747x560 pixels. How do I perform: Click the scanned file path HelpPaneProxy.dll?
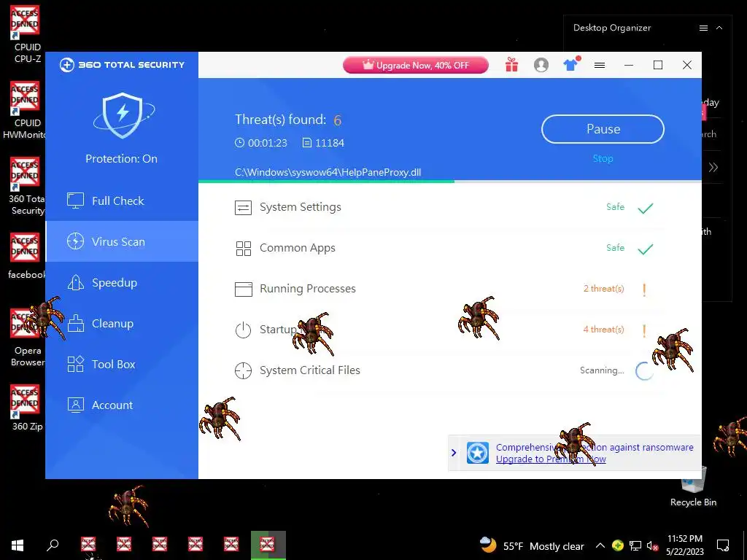(328, 172)
